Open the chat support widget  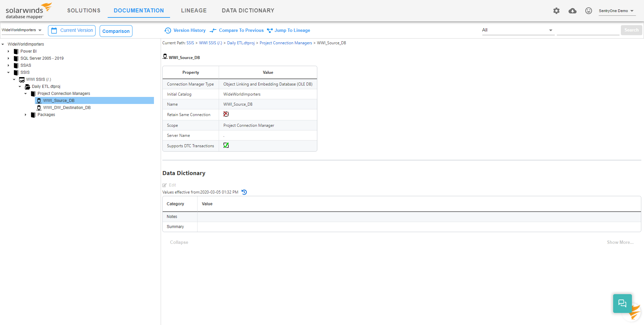pyautogui.click(x=623, y=304)
